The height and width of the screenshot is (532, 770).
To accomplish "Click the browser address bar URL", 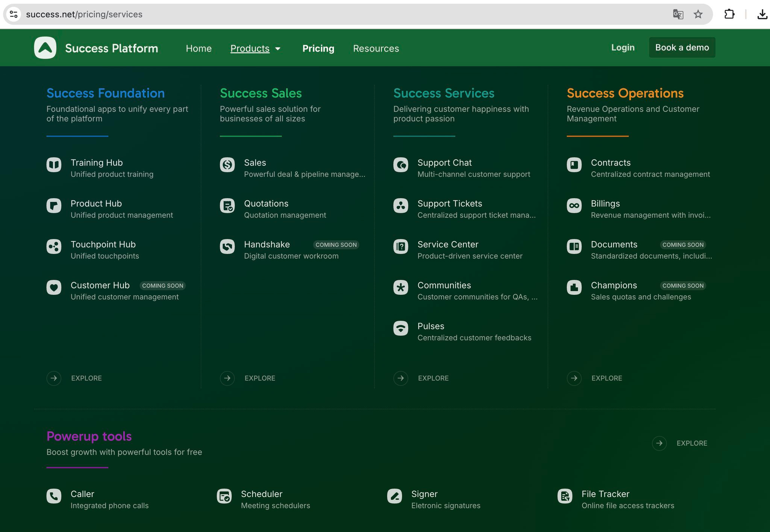I will pos(84,14).
